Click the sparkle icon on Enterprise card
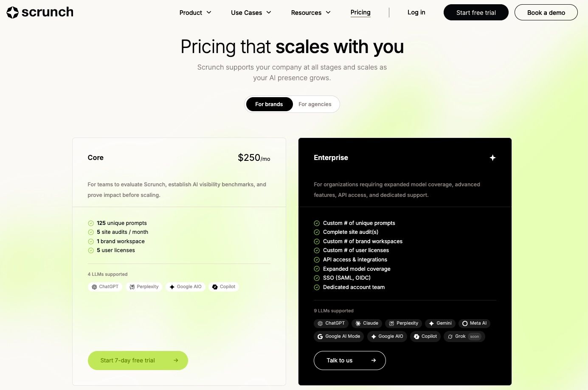 (x=492, y=157)
